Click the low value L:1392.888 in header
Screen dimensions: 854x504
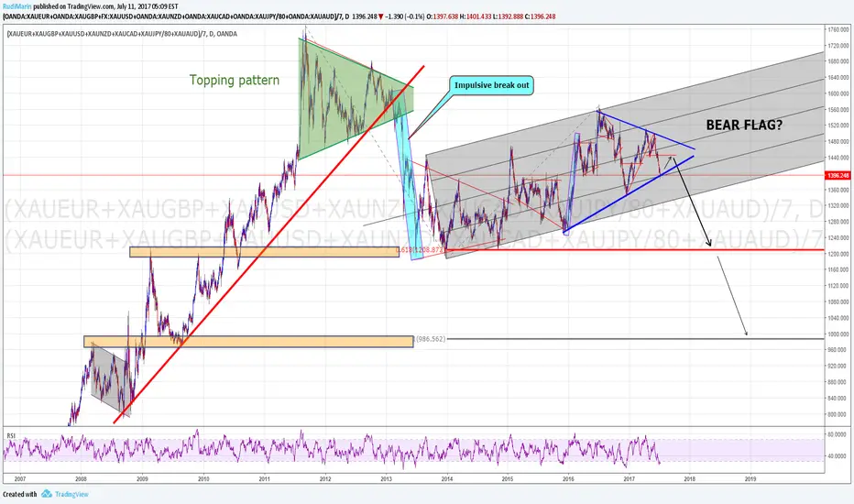pos(508,16)
